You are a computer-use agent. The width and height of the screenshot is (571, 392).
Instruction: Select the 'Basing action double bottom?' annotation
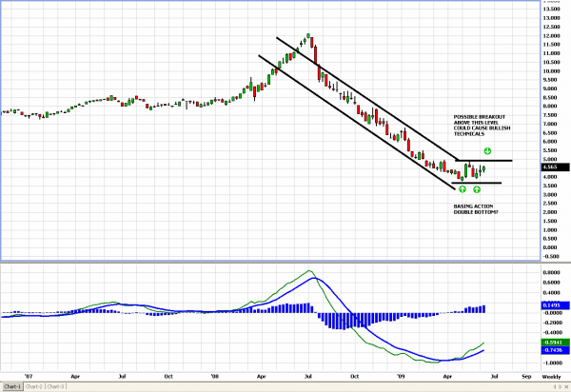click(x=476, y=206)
